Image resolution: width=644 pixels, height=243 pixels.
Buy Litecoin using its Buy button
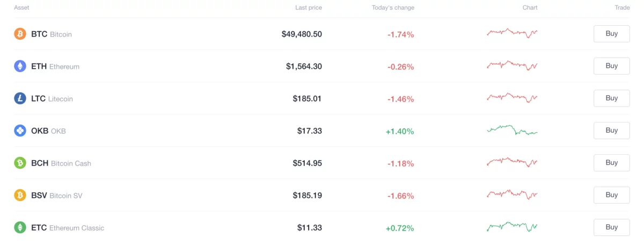pyautogui.click(x=611, y=98)
